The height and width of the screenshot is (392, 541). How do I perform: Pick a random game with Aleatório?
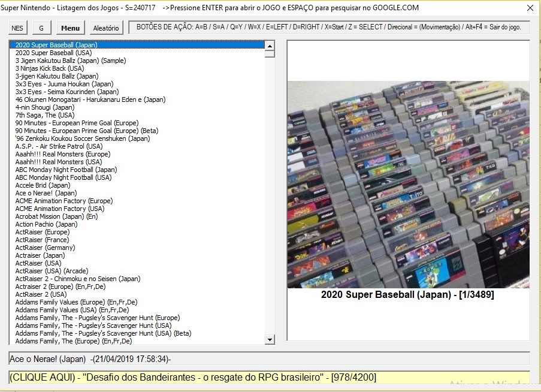tap(106, 28)
